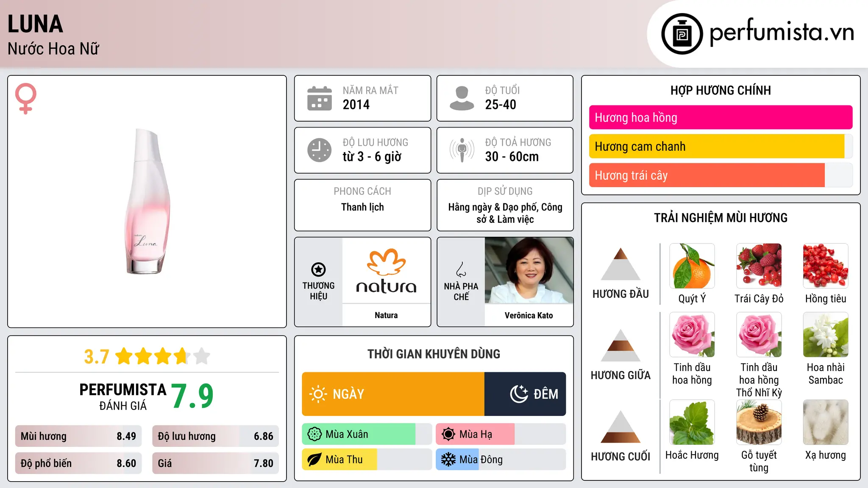
Task: Click the Hương cuối pyramid icon
Action: 620,427
